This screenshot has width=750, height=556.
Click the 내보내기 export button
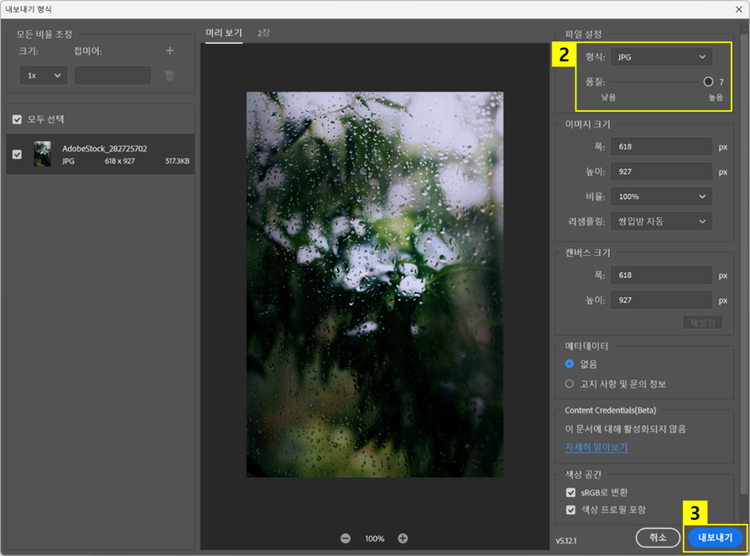pyautogui.click(x=715, y=538)
